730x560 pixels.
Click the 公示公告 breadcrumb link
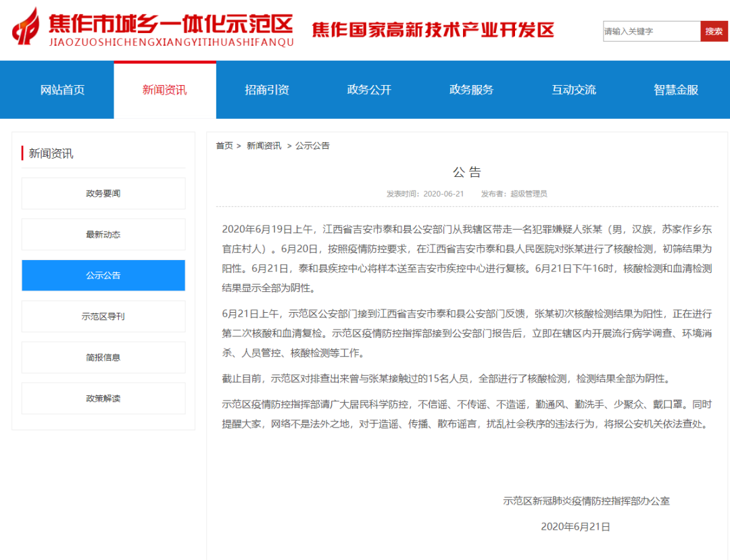[x=312, y=146]
